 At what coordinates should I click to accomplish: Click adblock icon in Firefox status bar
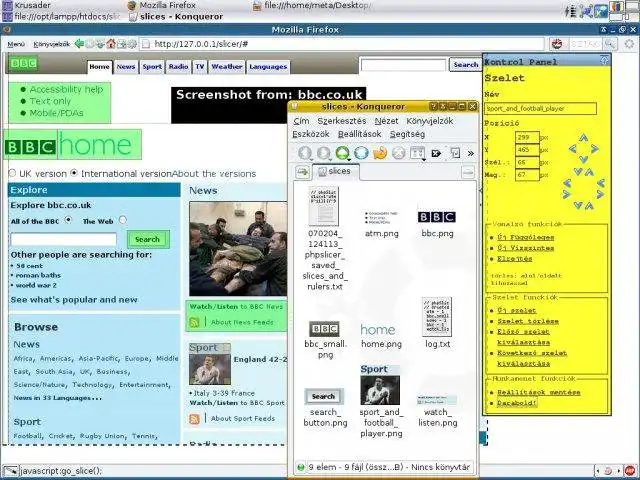631,471
